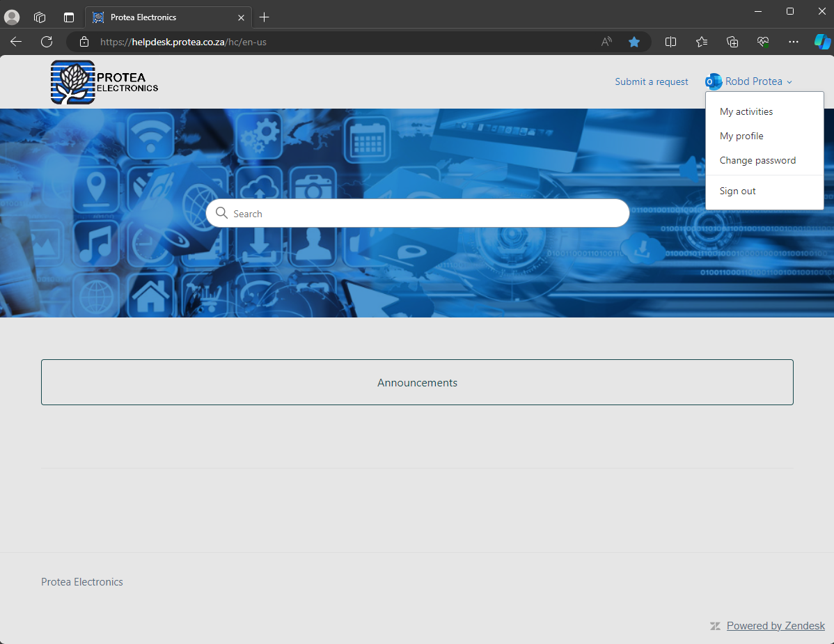Click the Protea Electronics logo
The width and height of the screenshot is (834, 644).
103,81
